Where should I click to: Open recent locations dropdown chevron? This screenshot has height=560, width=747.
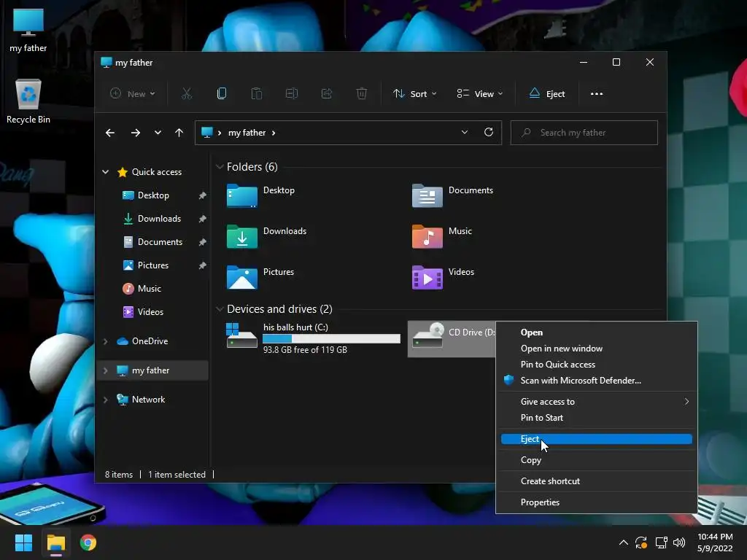[158, 133]
